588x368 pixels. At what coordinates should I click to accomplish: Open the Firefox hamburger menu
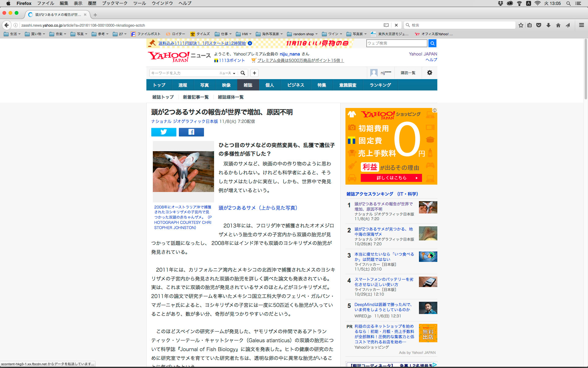point(581,25)
